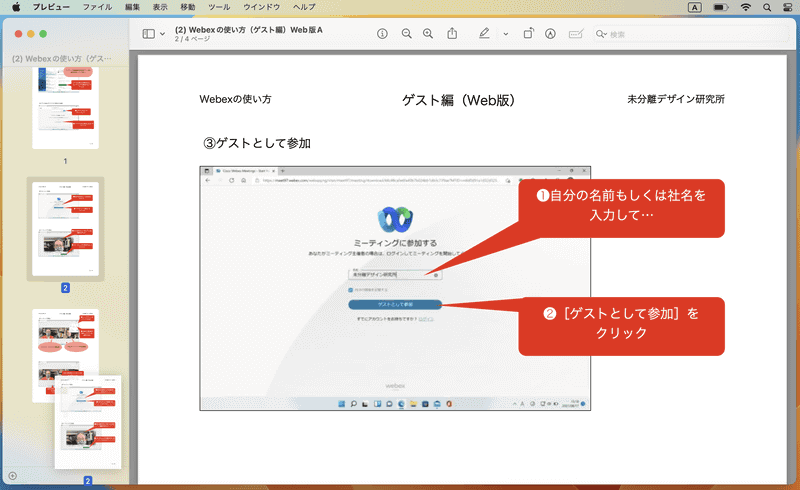
Task: Show the document inspector info icon
Action: click(x=382, y=34)
